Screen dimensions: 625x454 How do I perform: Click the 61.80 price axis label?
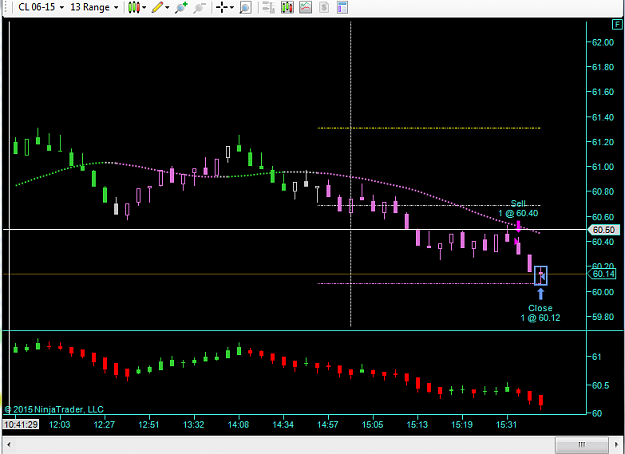[x=603, y=67]
